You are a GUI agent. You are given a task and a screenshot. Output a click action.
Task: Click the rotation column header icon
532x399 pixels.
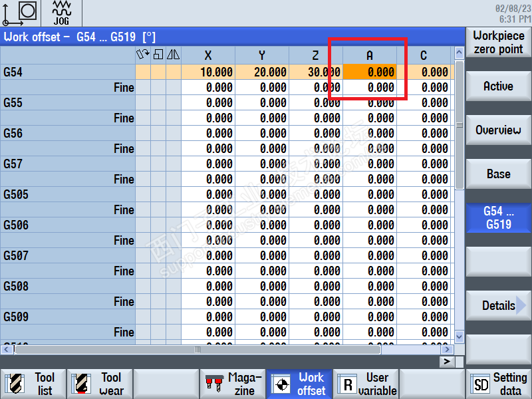tap(143, 55)
